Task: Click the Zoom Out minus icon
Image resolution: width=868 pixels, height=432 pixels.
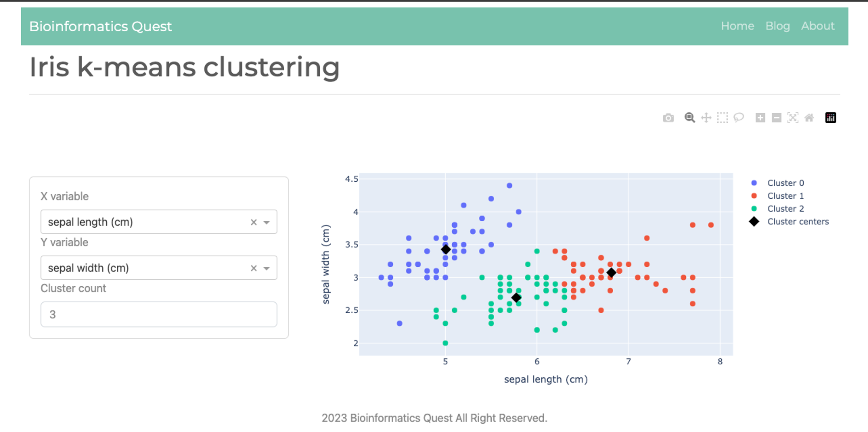Action: [x=777, y=118]
